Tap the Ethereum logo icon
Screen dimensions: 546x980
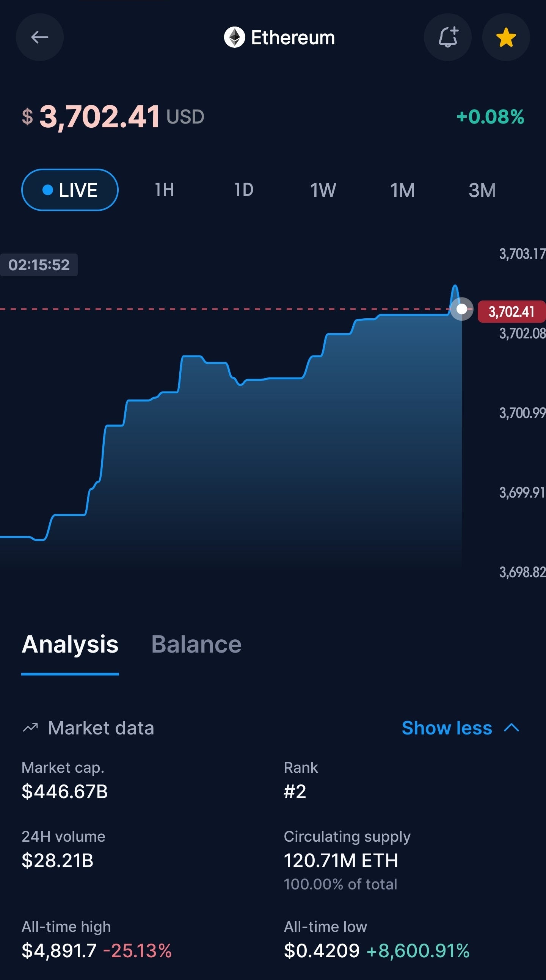(235, 37)
